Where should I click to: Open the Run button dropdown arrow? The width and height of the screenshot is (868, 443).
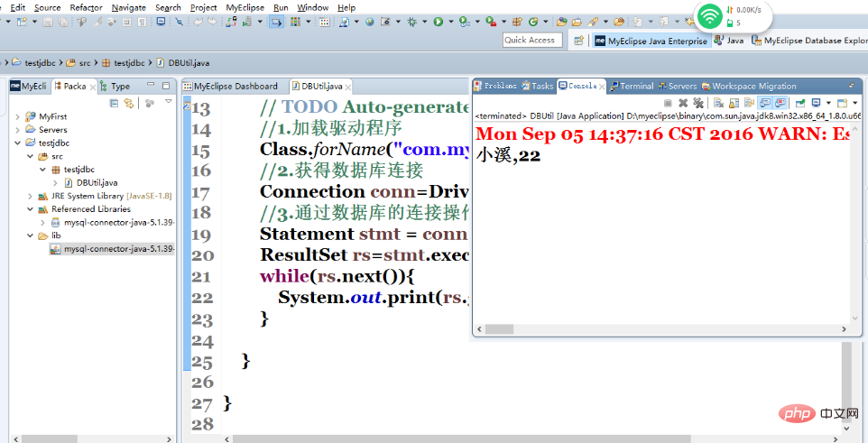point(450,22)
